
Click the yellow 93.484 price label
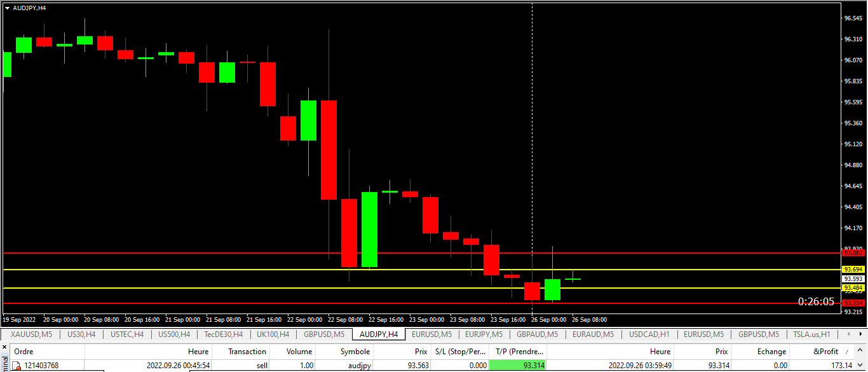(x=853, y=288)
